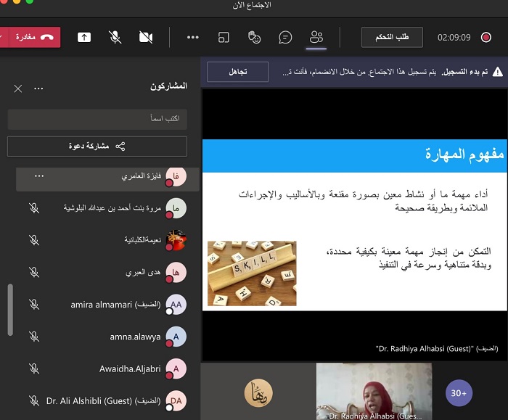Screen dimensions: 508x420
Task: Click the red recording indicator icon
Action: (x=486, y=37)
